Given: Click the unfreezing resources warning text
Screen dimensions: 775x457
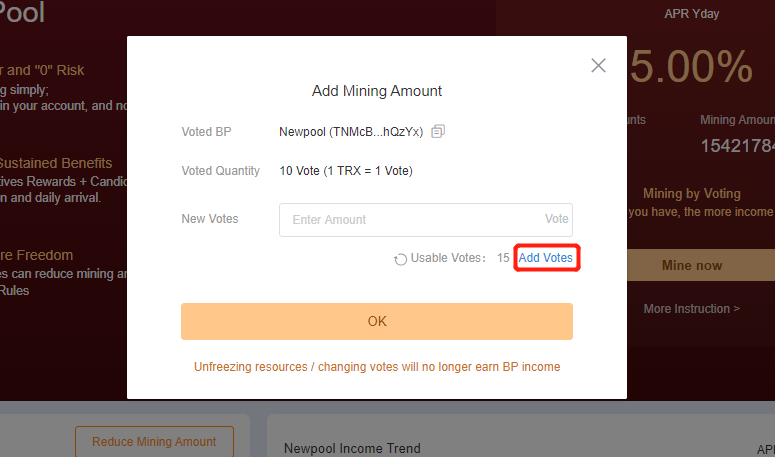Looking at the screenshot, I should click(x=377, y=367).
